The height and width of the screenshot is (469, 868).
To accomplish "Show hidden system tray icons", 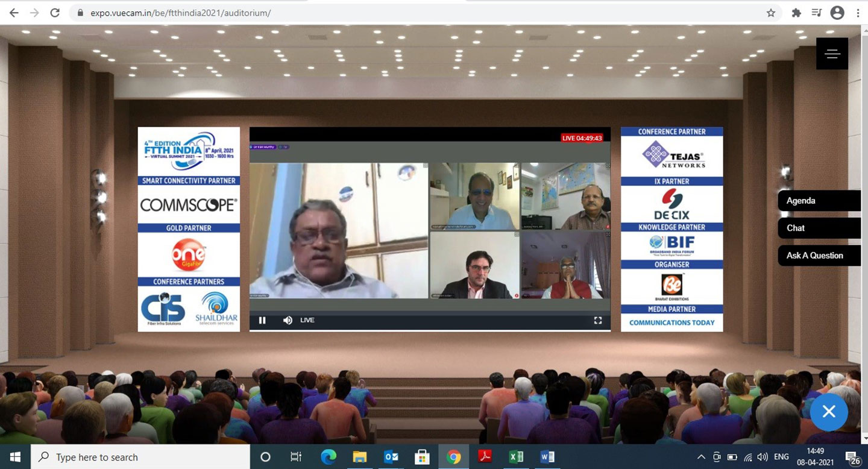I will pos(700,457).
